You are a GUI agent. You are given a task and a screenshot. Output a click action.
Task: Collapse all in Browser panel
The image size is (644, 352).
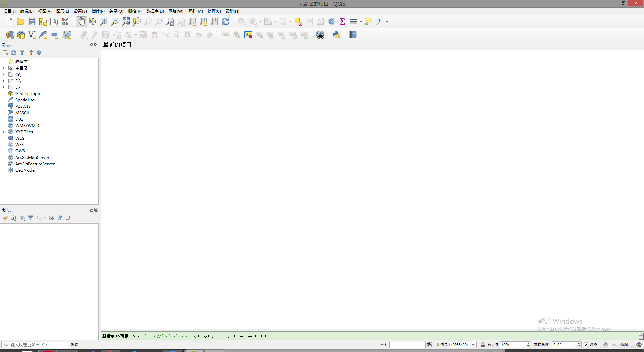31,53
